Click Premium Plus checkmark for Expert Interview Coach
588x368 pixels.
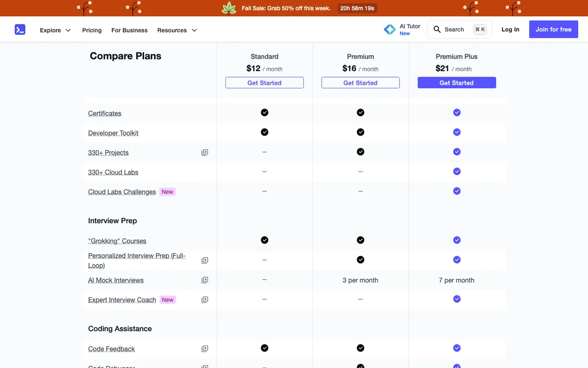coord(457,299)
